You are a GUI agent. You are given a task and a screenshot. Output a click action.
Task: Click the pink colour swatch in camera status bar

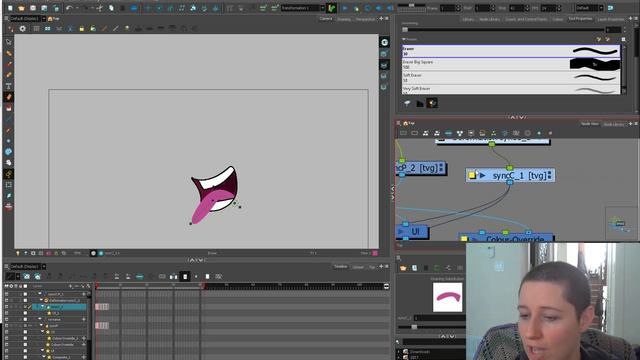pos(375,253)
